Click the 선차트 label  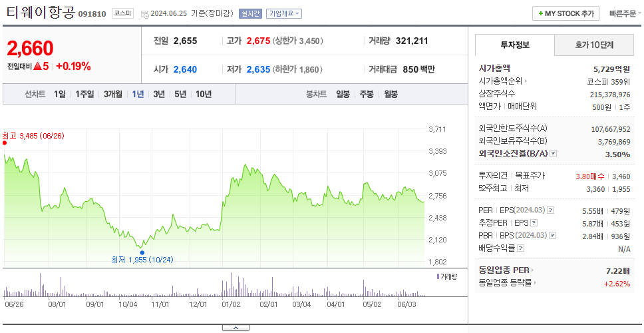coord(35,95)
